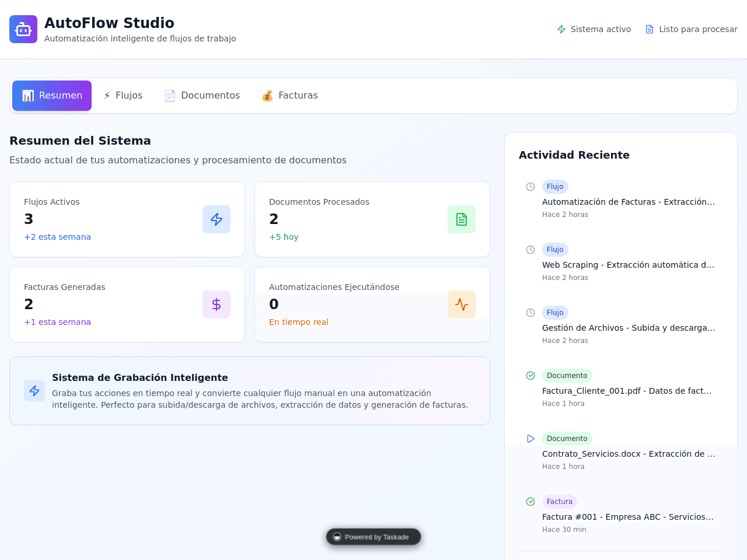Click Documento badge above Factura_Cliente_001.pdf
The width and height of the screenshot is (747, 560).
[x=567, y=376]
